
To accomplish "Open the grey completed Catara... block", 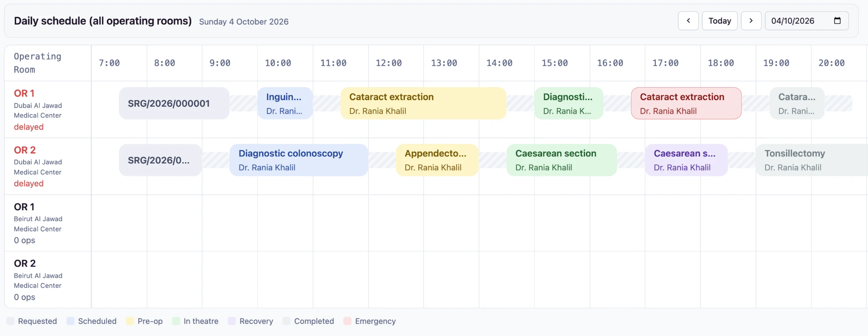I will pyautogui.click(x=797, y=103).
